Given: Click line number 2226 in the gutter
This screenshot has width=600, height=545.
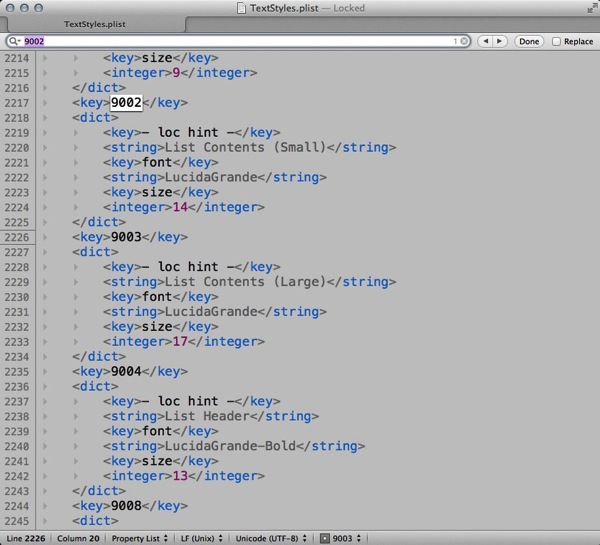Looking at the screenshot, I should click(x=17, y=237).
